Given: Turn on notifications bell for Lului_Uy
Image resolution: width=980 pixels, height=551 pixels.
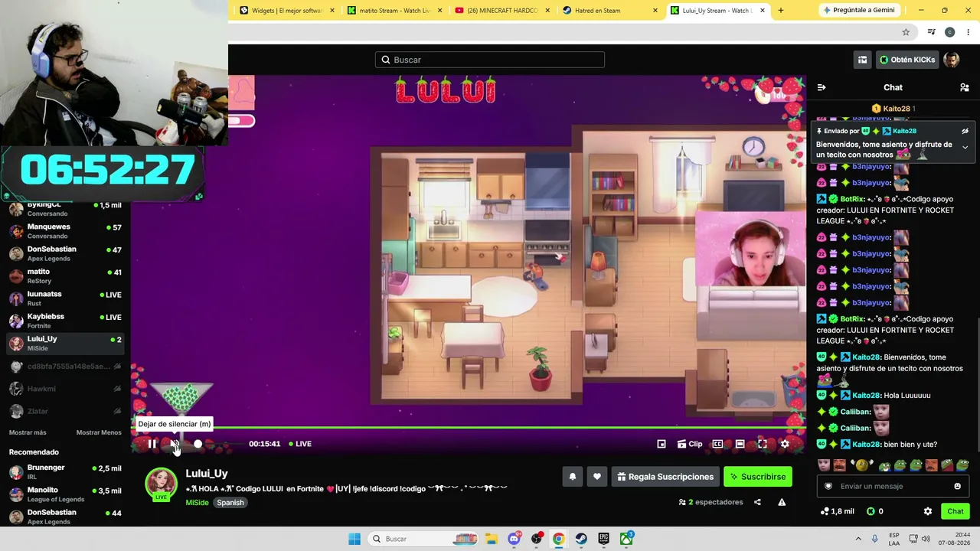Looking at the screenshot, I should [x=572, y=477].
